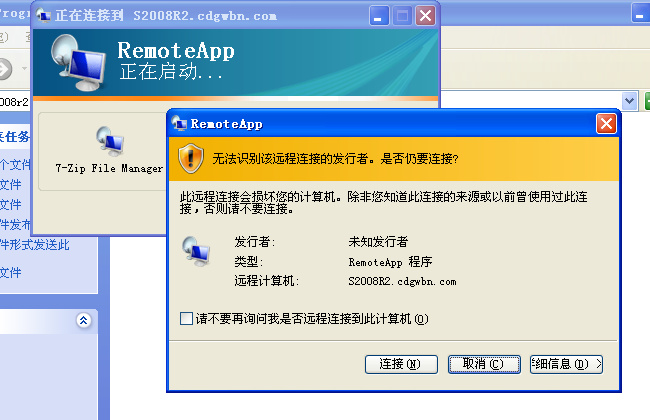Select the S2008R2.cdgwbn.com remote computer value
Image resolution: width=650 pixels, height=420 pixels.
[402, 282]
